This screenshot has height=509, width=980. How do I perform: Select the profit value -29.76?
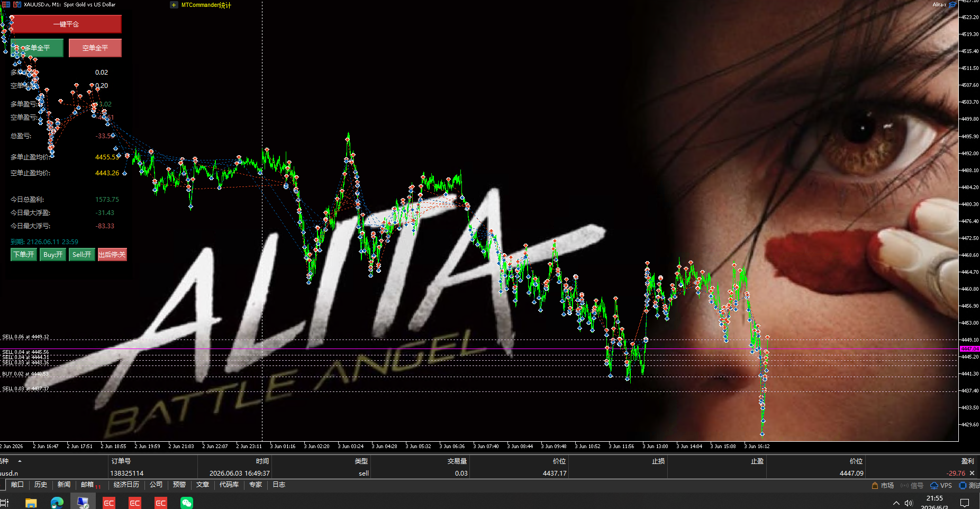coord(956,474)
